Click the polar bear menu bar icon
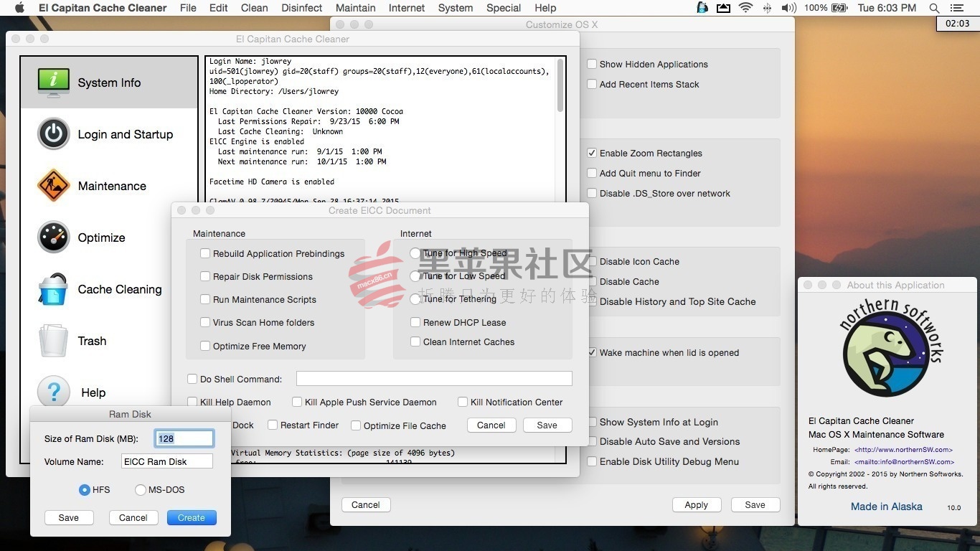The image size is (980, 551). pyautogui.click(x=702, y=8)
